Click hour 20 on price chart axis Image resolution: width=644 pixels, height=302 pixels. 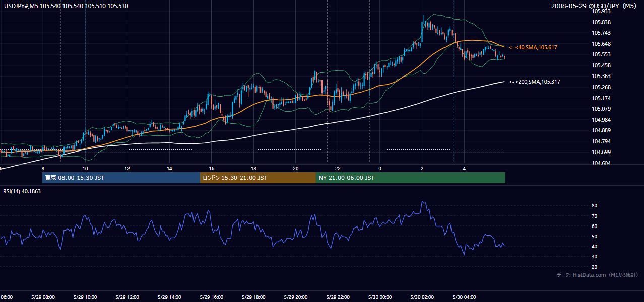296,168
